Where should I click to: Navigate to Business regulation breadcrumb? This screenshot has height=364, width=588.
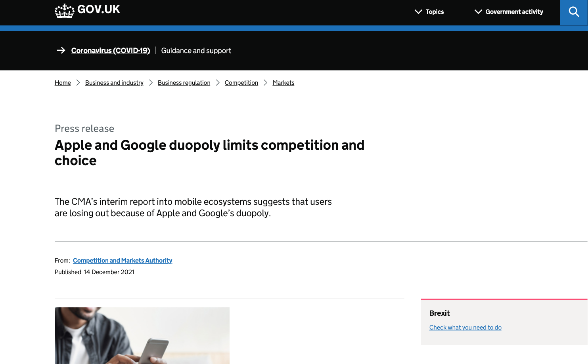click(184, 83)
